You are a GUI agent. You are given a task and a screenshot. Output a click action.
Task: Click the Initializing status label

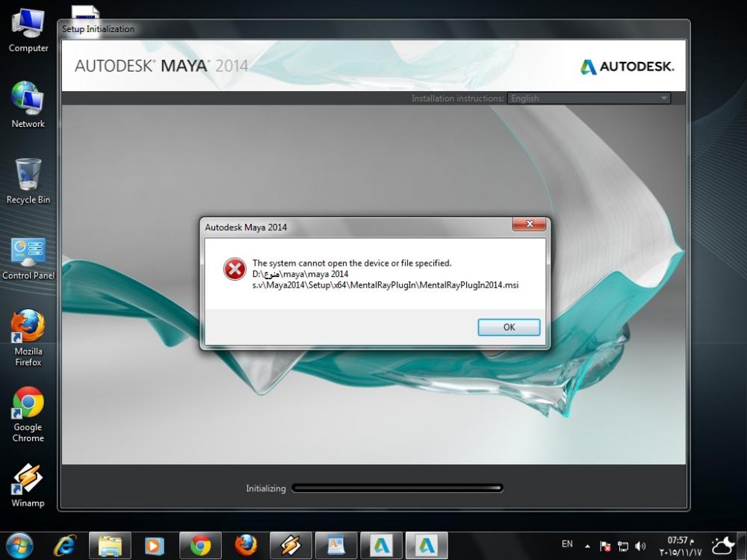(x=266, y=488)
